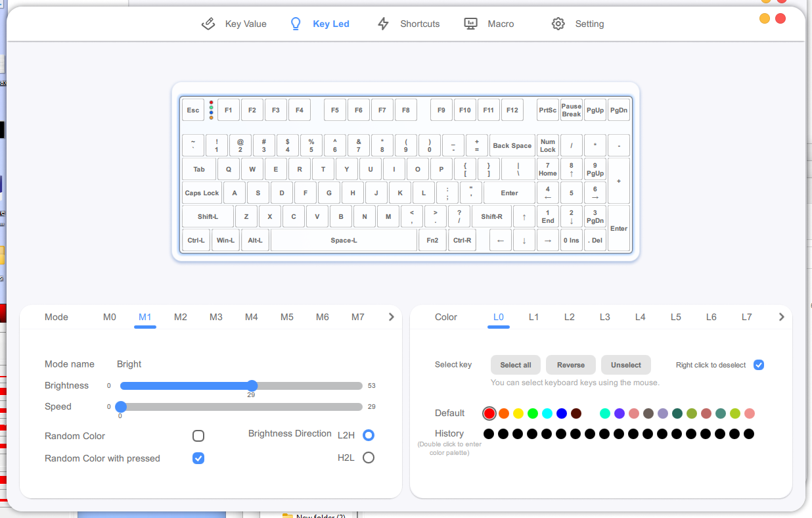This screenshot has height=518, width=812.
Task: Toggle Right click to deselect checkbox
Action: (759, 365)
